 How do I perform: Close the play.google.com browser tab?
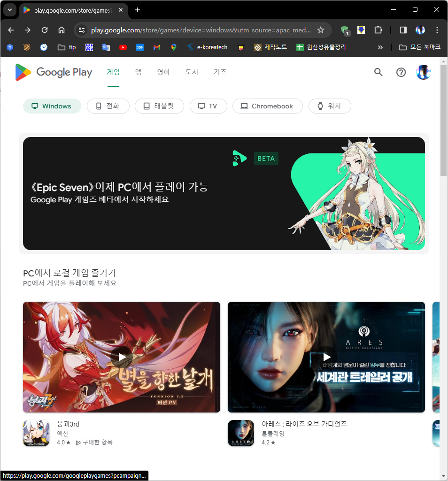click(121, 10)
